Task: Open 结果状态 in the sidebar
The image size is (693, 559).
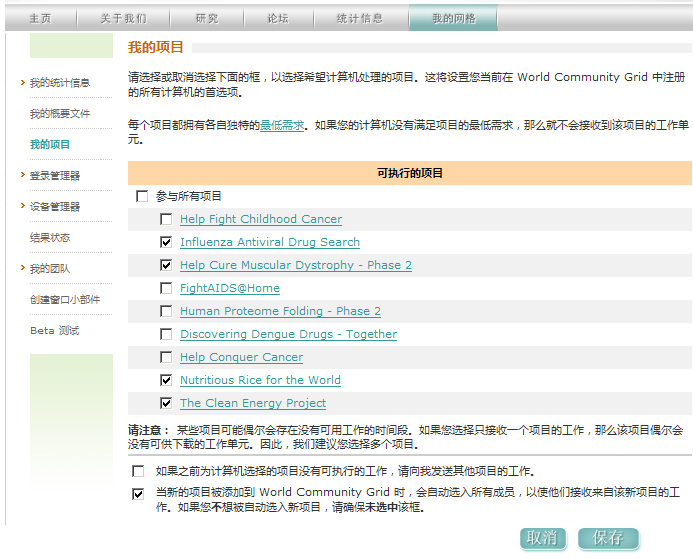Action: pos(50,238)
